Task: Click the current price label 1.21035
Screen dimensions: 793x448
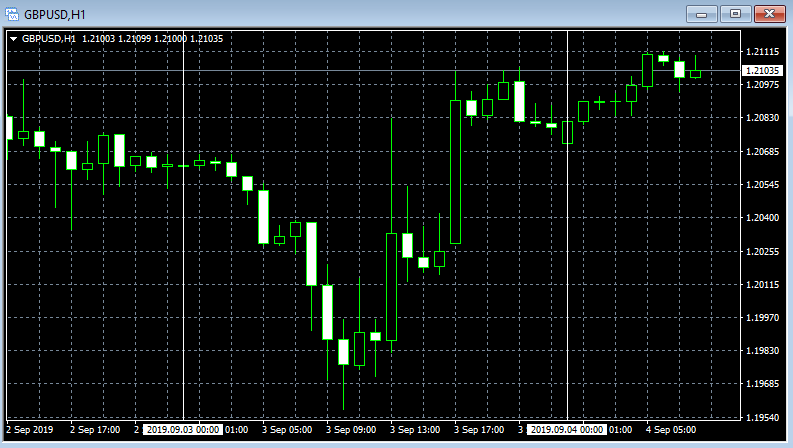Action: tap(762, 71)
